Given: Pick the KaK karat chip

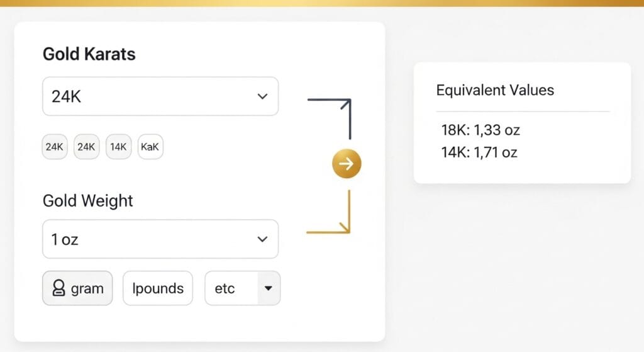Looking at the screenshot, I should point(150,147).
